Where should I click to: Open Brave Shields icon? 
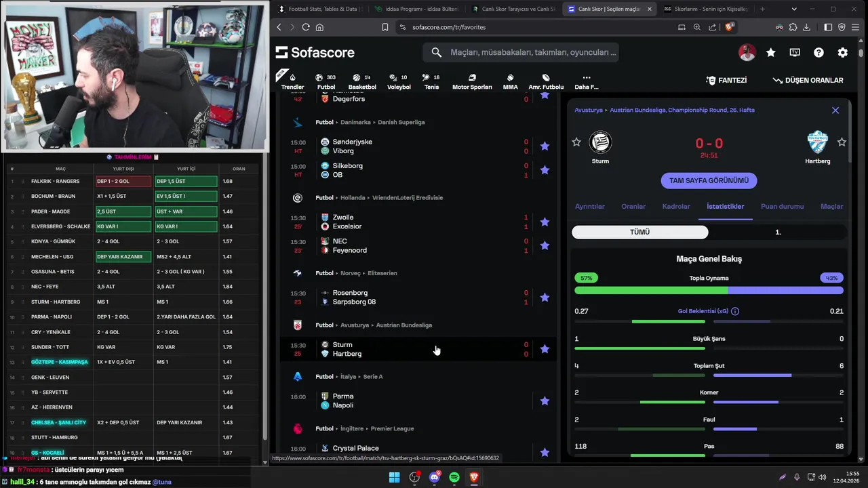click(x=730, y=27)
